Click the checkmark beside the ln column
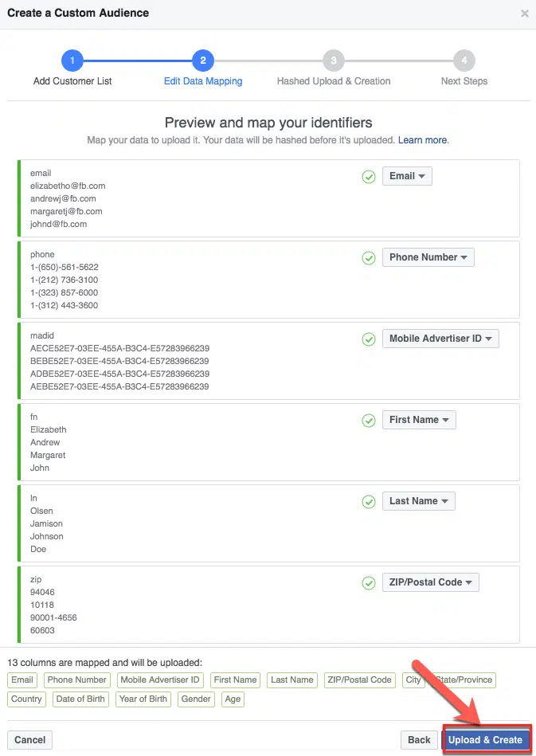Viewport: 536px width, 756px height. pos(368,502)
